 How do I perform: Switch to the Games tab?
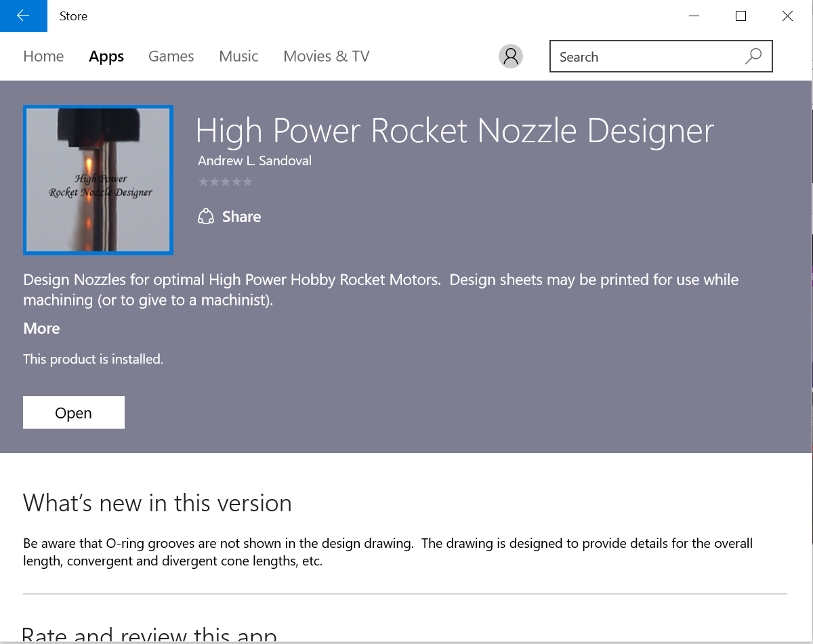pos(171,56)
